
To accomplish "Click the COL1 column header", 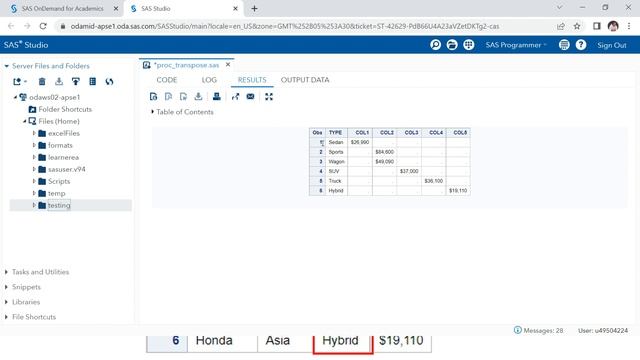I will coord(360,133).
